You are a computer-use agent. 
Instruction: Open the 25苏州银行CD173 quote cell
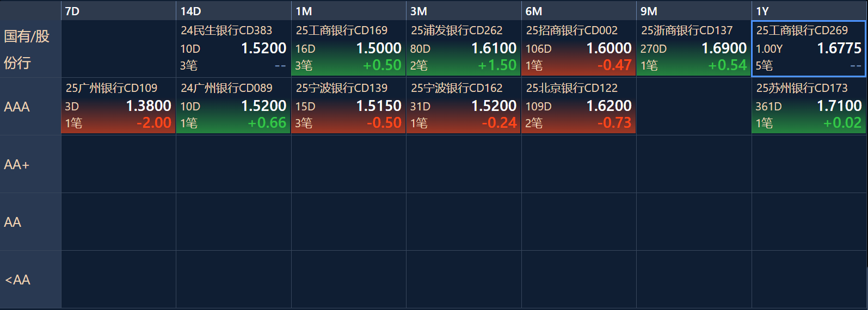[809, 106]
